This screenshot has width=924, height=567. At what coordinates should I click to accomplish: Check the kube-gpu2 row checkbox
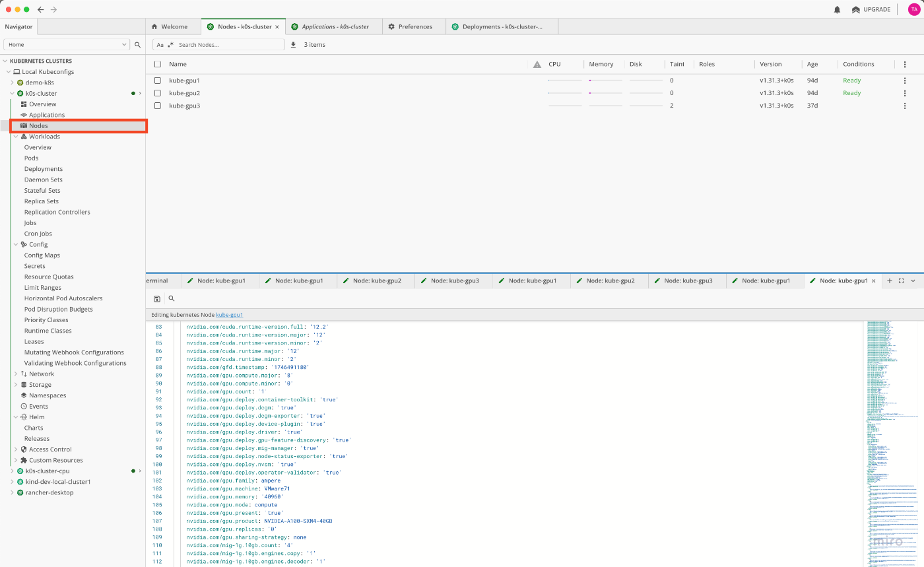click(x=158, y=93)
